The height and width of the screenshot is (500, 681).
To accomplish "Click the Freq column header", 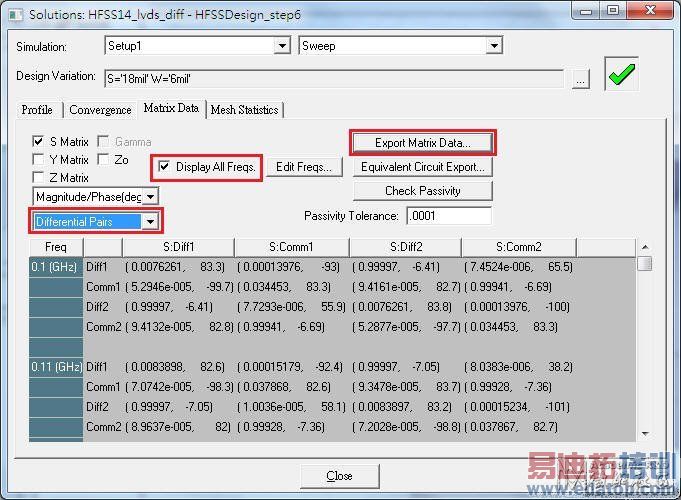I will [x=56, y=247].
